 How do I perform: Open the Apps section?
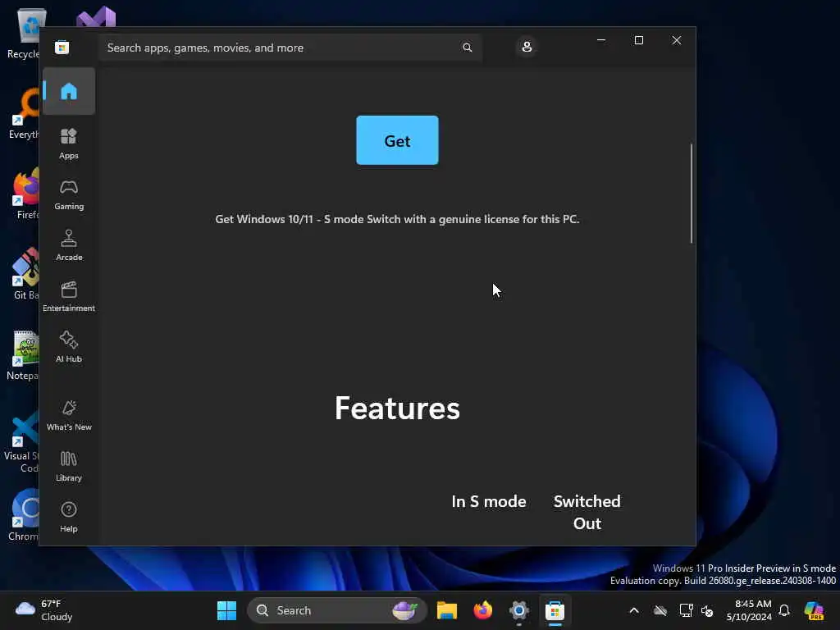(x=69, y=144)
